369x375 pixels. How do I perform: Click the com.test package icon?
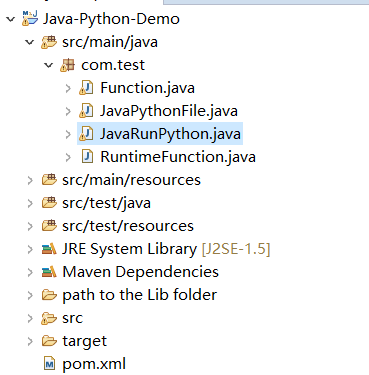coord(68,65)
